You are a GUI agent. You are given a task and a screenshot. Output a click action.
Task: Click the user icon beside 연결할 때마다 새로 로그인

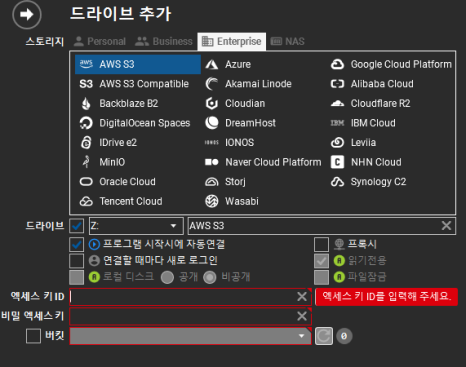pos(94,261)
